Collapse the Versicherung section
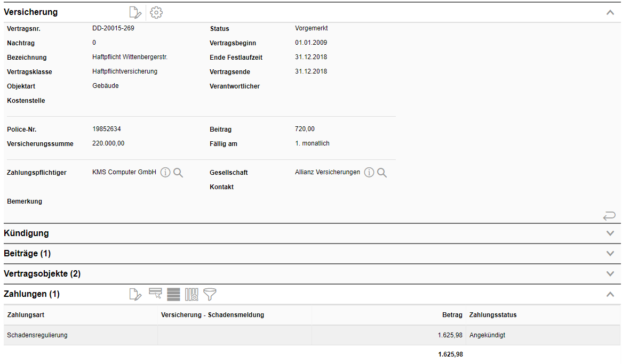The image size is (622, 364). point(610,12)
